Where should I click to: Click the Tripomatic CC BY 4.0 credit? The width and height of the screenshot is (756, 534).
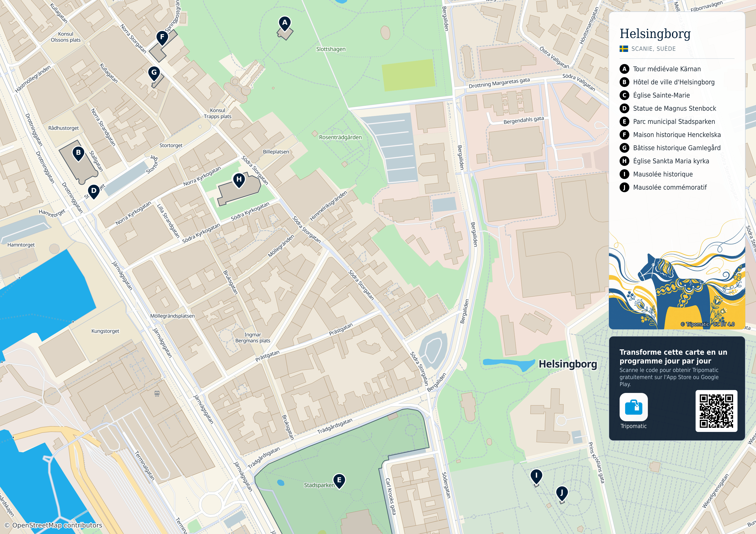point(708,324)
